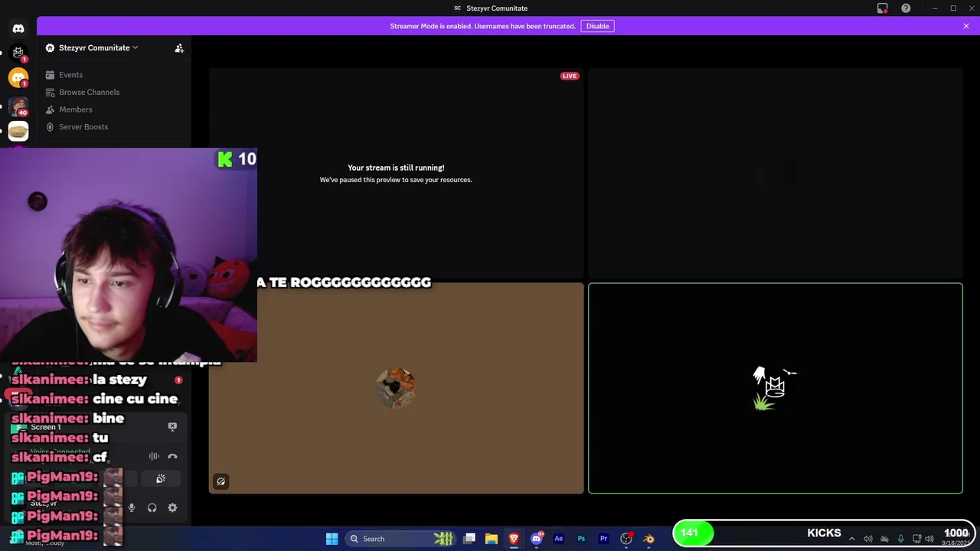Dismiss the Streamer Mode banner

(966, 26)
